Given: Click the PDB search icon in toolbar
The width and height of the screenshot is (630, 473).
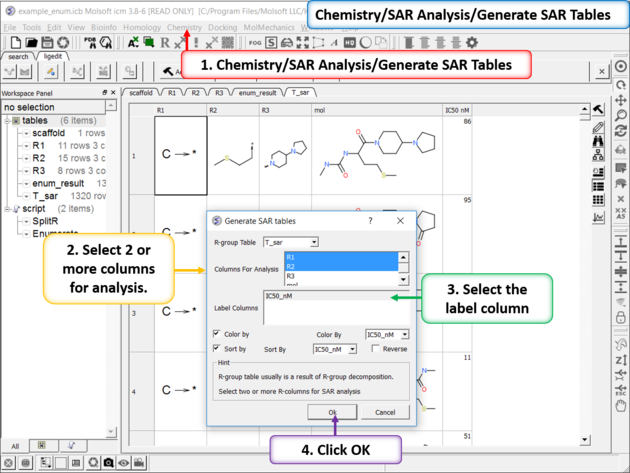Looking at the screenshot, I should 93,43.
